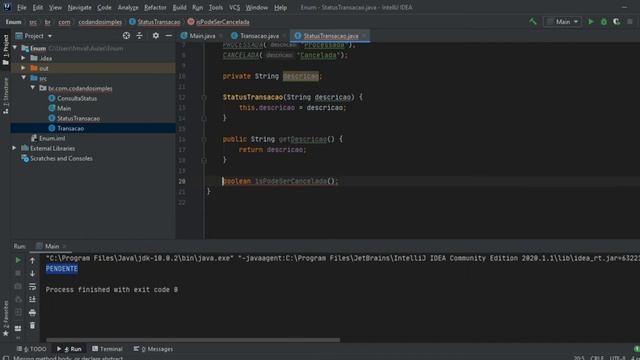Open the Messages tool window button

(153, 349)
